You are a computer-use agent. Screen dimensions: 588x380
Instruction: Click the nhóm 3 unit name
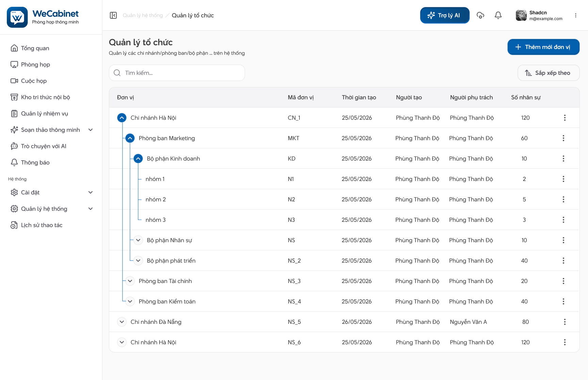[156, 220]
